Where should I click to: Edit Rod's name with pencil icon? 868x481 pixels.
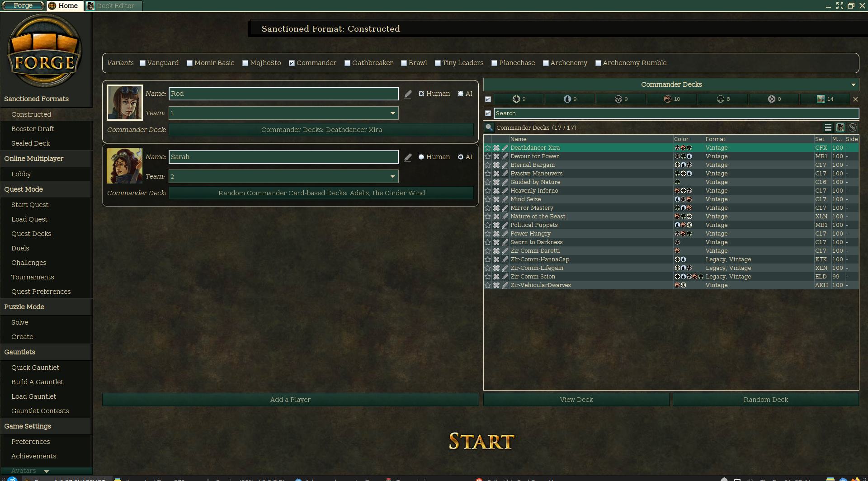pos(408,94)
